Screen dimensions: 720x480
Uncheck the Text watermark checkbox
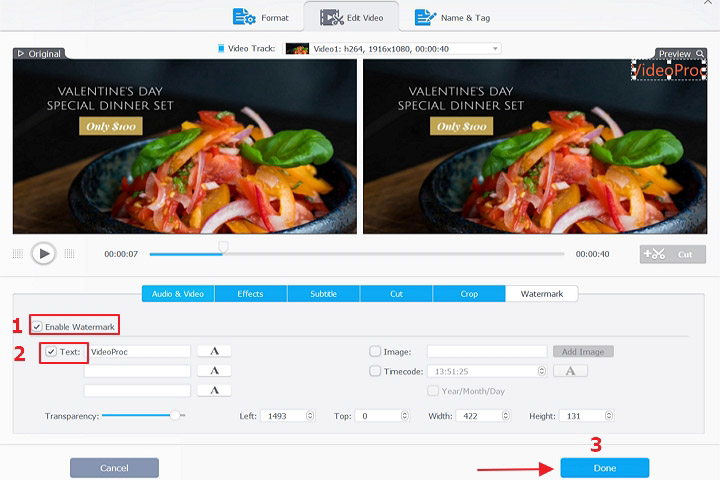pyautogui.click(x=51, y=352)
